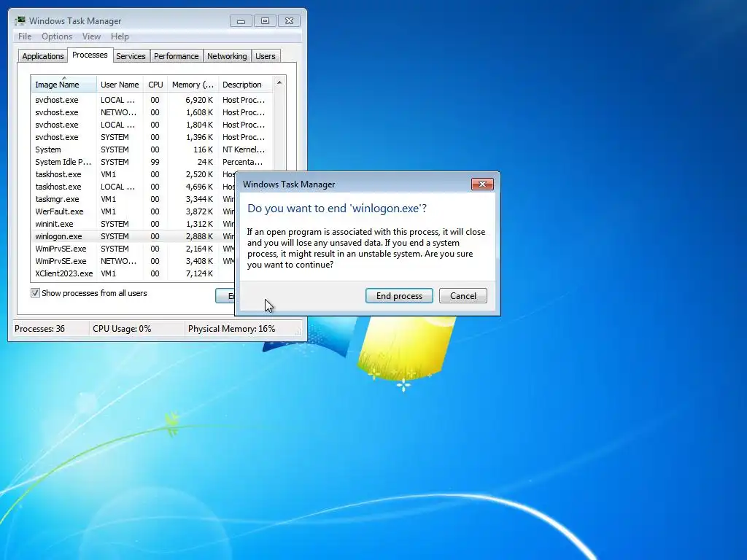747x560 pixels.
Task: Select the XClient2023.exe process
Action: coord(133,273)
